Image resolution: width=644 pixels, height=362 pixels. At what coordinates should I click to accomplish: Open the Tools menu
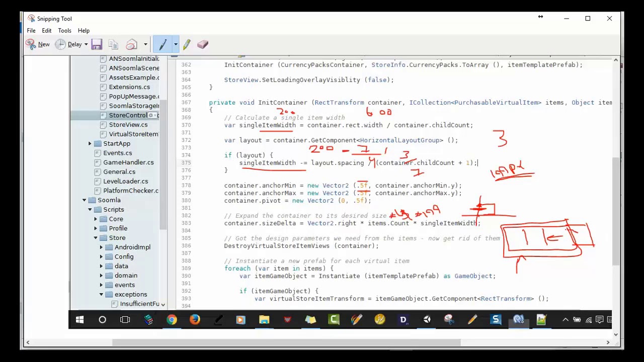click(x=64, y=31)
